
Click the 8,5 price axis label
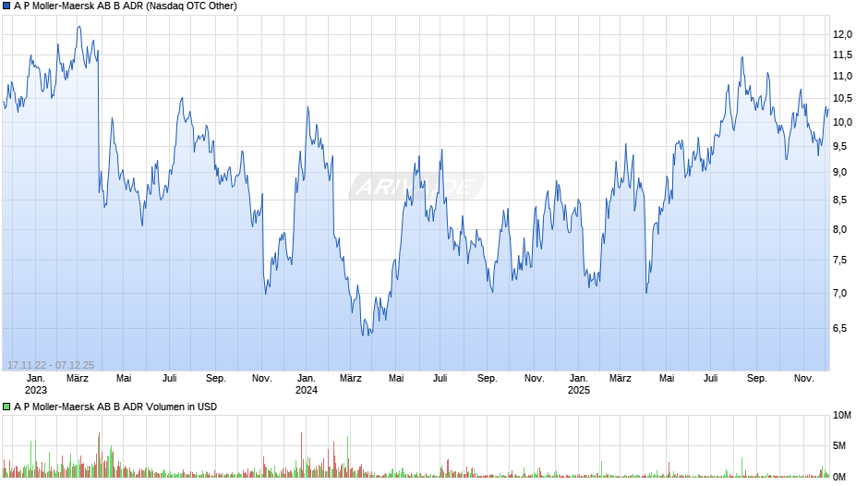839,200
